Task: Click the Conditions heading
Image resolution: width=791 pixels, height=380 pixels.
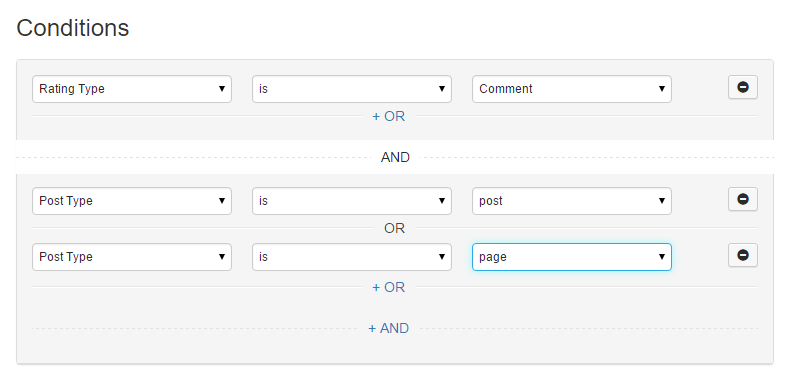Action: (x=73, y=28)
